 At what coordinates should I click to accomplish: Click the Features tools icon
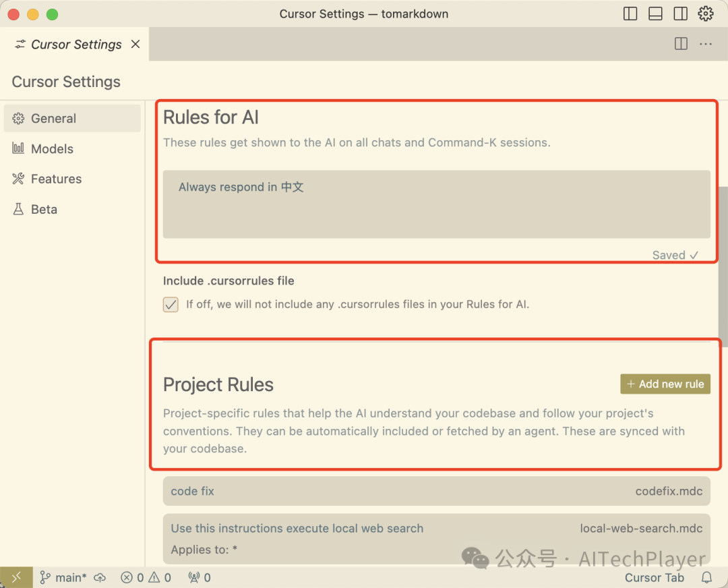[18, 178]
